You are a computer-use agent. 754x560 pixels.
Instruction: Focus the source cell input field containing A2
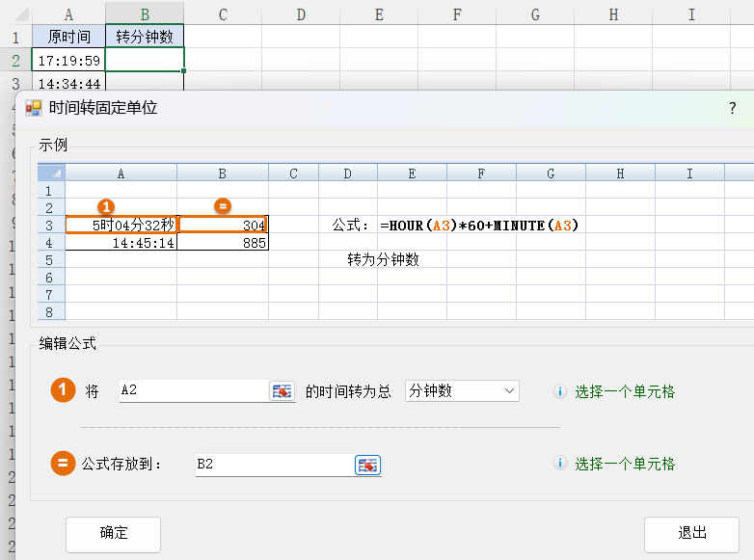click(193, 391)
